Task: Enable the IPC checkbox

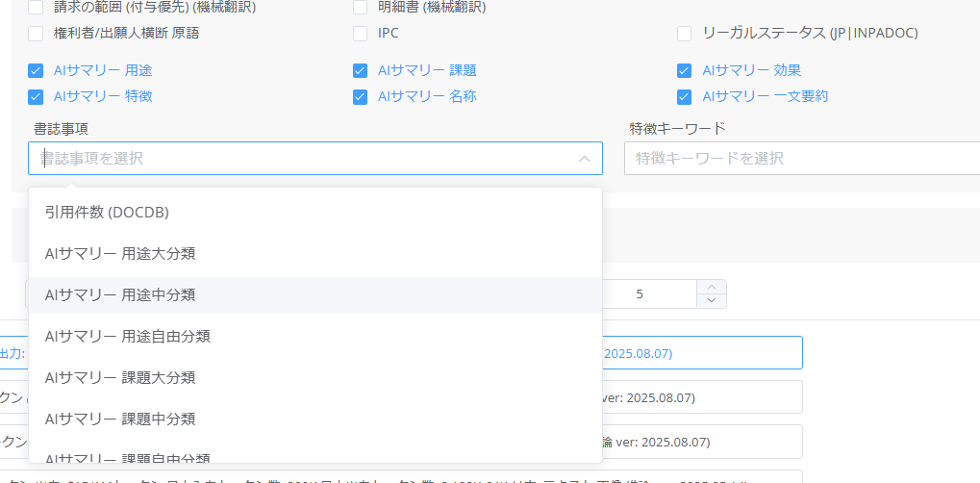Action: tap(360, 34)
